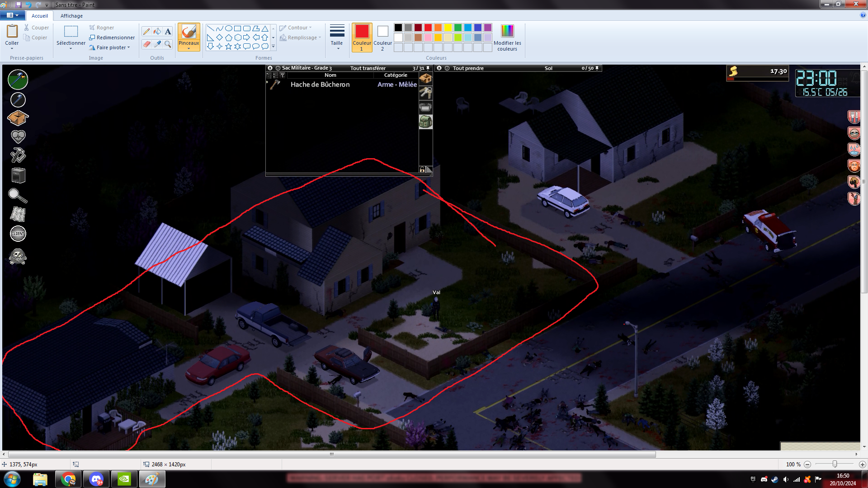Click the Redo arrow icon

(38, 5)
